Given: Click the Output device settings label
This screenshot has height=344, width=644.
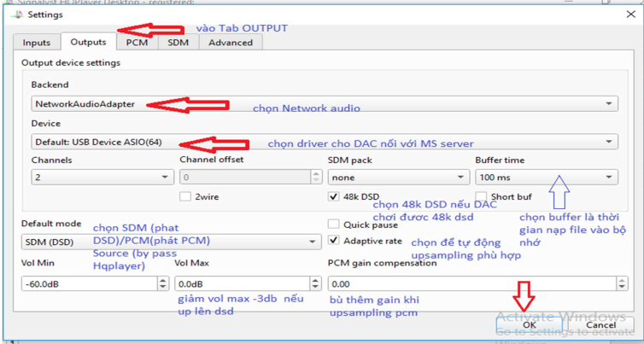Looking at the screenshot, I should coord(71,63).
